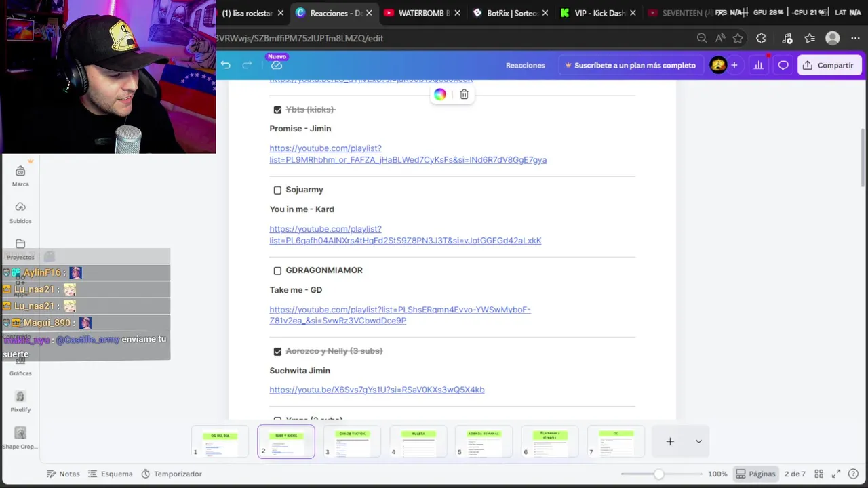The width and height of the screenshot is (868, 488).
Task: Bookmark this page with star icon
Action: click(x=738, y=38)
